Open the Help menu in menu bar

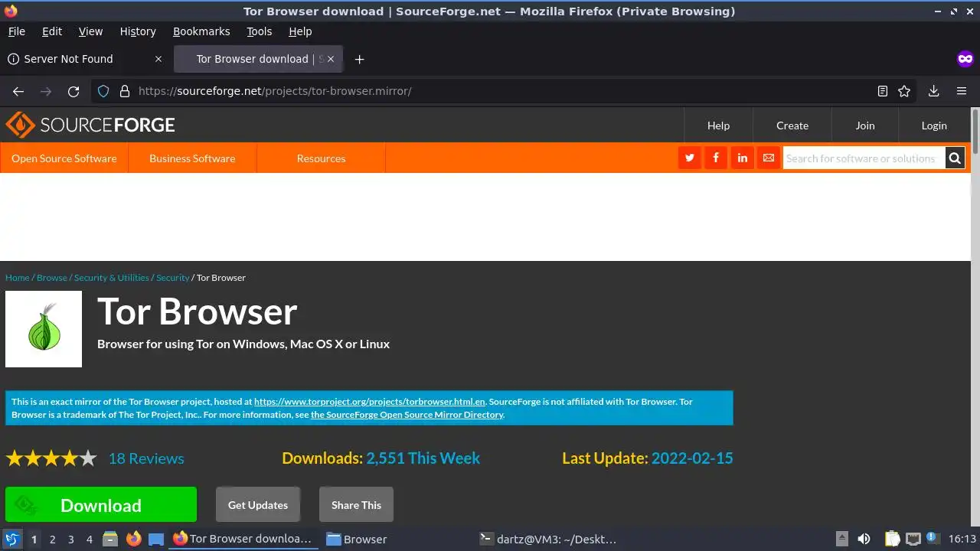coord(300,31)
